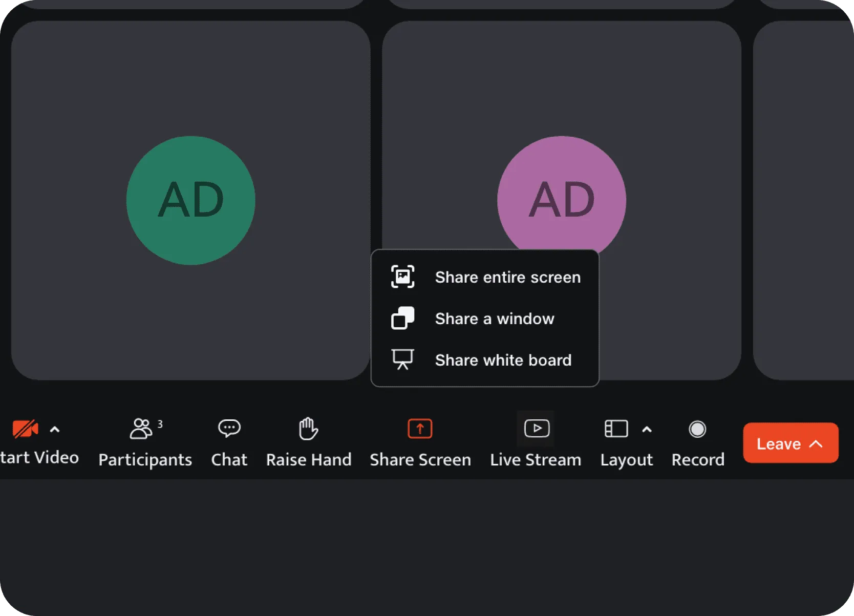Click the Layout panel icon
854x616 pixels.
click(616, 429)
